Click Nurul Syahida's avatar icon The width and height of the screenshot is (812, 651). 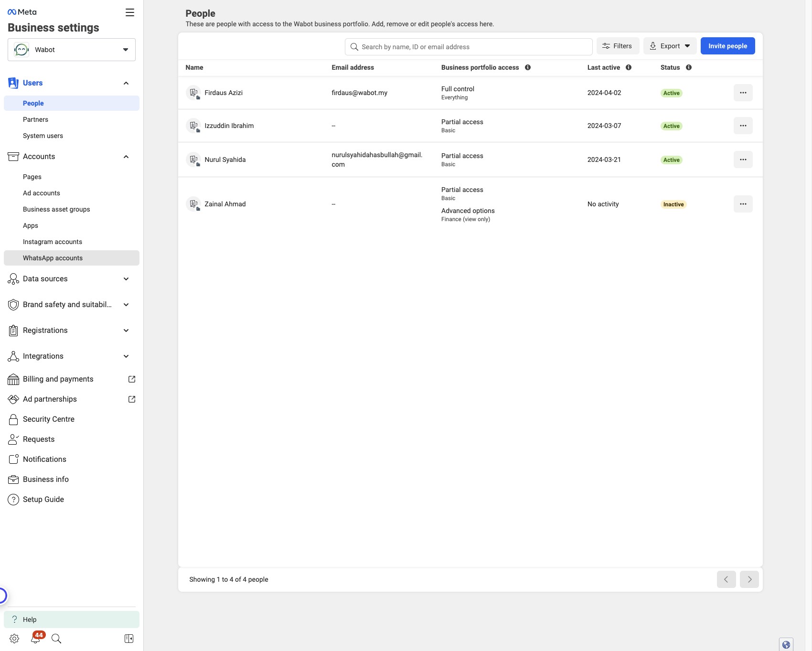[193, 160]
